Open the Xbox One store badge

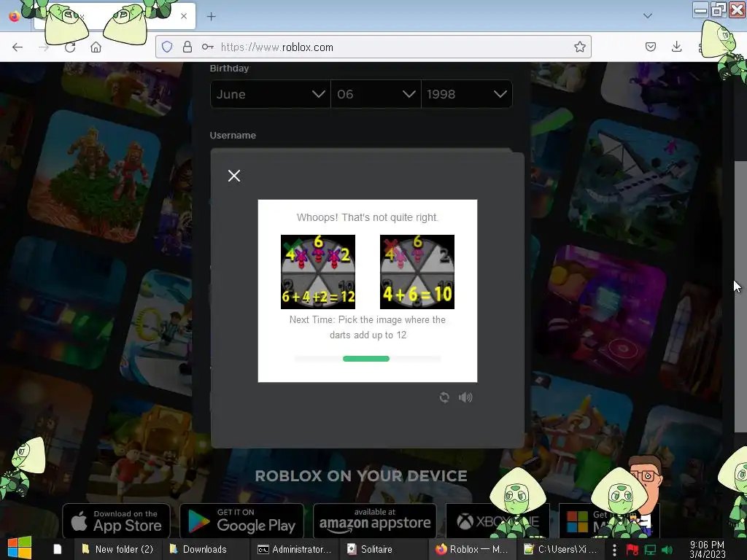(x=498, y=521)
